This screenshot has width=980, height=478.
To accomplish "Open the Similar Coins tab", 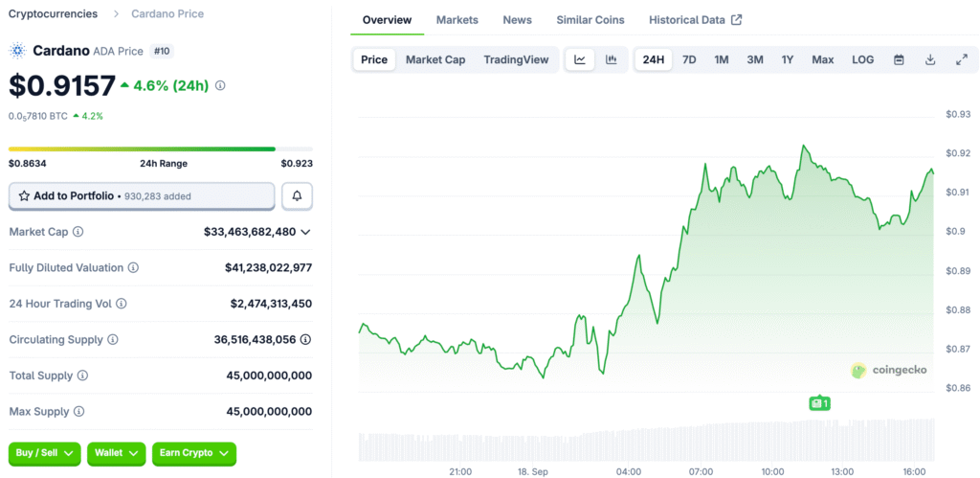I will (x=590, y=20).
